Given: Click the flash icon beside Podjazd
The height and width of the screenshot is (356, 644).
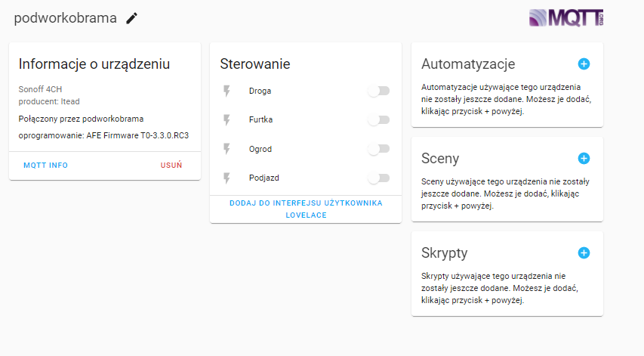Looking at the screenshot, I should (x=226, y=178).
